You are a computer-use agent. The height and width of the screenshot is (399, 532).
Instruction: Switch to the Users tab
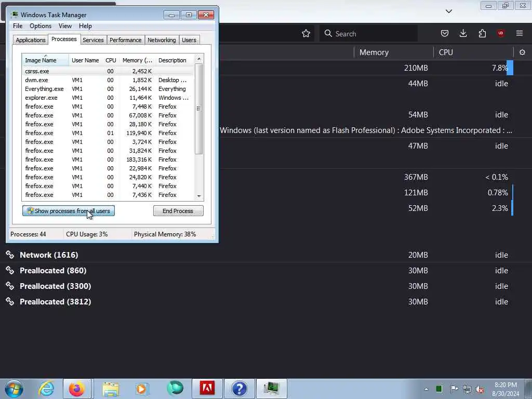[x=189, y=40]
